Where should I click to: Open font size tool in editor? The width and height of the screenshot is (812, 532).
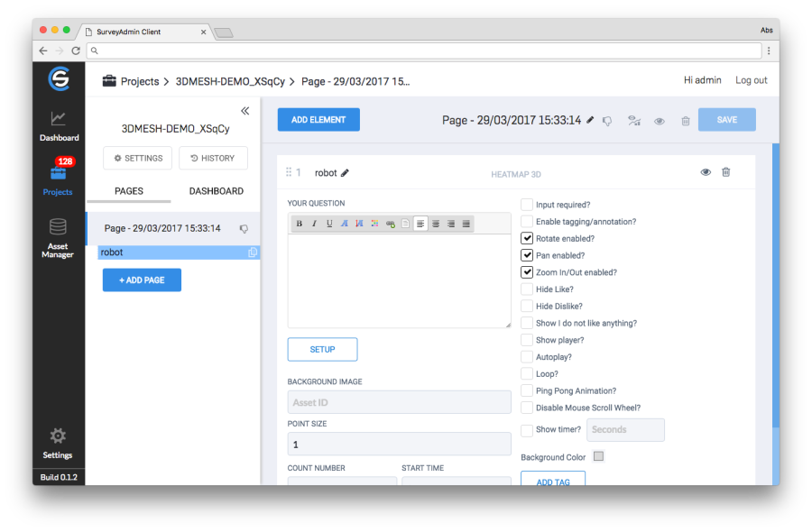point(359,224)
